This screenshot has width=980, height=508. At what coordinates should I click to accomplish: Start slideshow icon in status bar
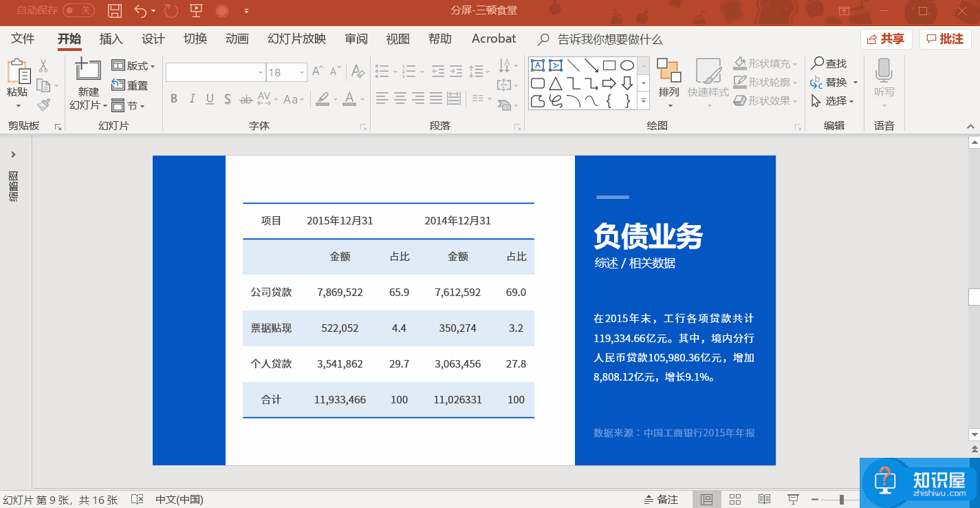point(793,499)
